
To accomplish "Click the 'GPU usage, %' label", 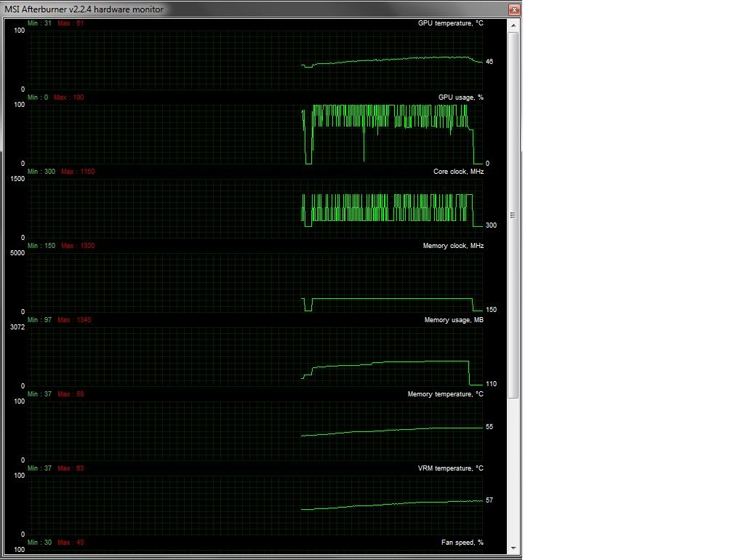I will pyautogui.click(x=461, y=97).
